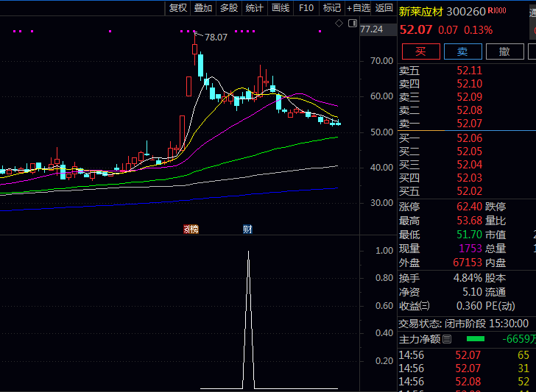Screen dimensions: 536x392
Task: Click the 78.07 peak price label
Action: point(216,37)
